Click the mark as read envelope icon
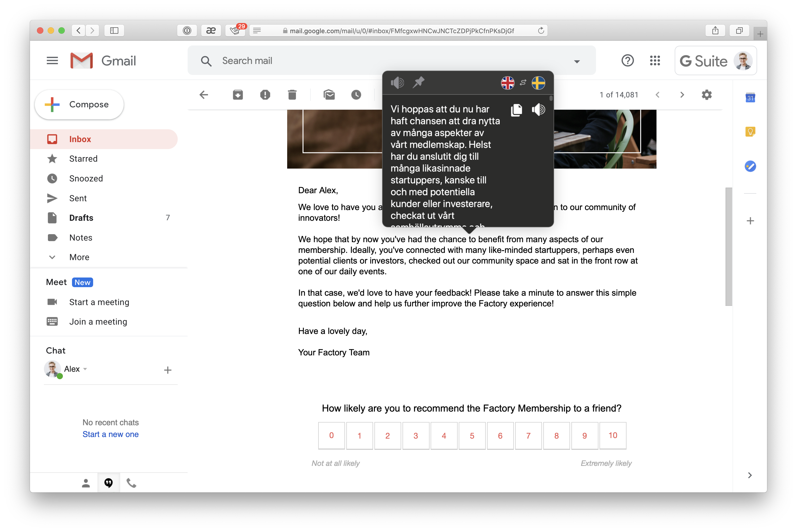Image resolution: width=797 pixels, height=532 pixels. tap(328, 94)
